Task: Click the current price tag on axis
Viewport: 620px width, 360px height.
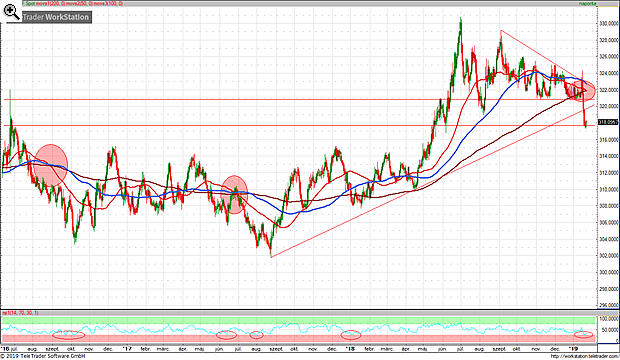Action: 608,122
